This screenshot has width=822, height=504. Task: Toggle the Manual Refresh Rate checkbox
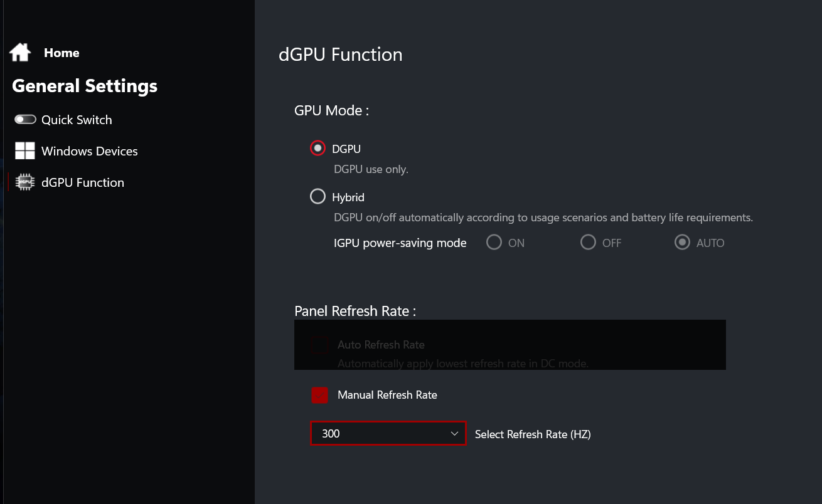click(319, 396)
